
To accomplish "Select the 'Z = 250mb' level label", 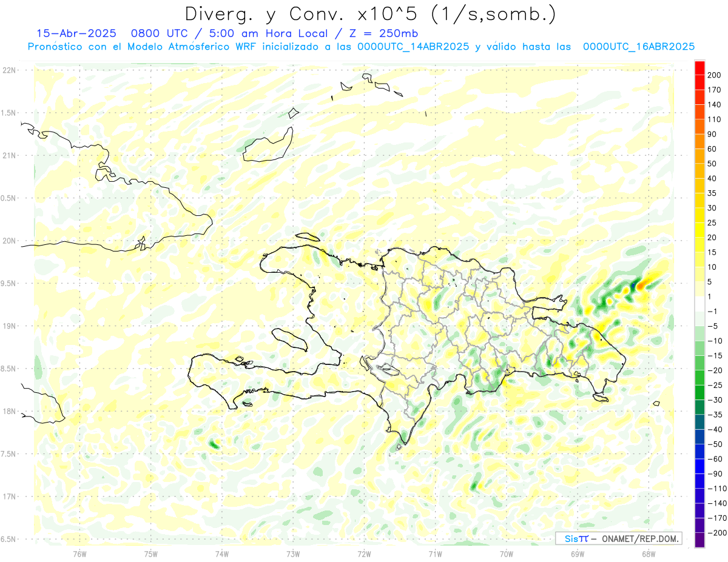I will 383,33.
